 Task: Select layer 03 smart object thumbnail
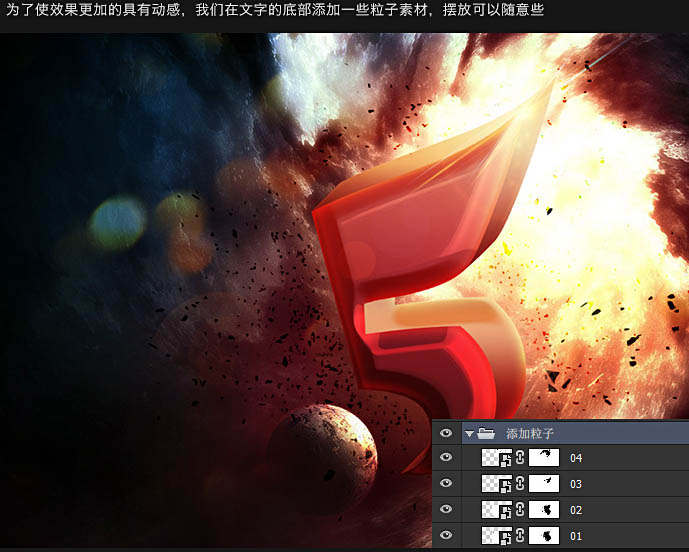point(497,483)
